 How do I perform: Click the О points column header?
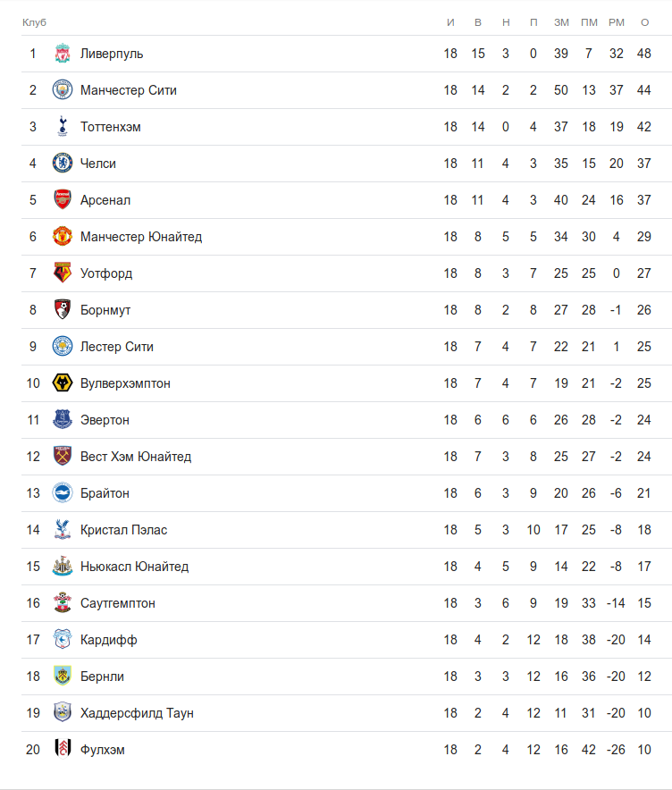[x=644, y=21]
